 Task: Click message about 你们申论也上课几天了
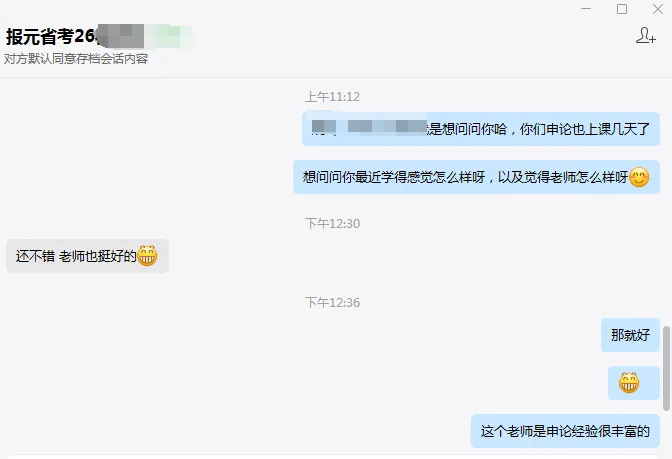tap(481, 129)
